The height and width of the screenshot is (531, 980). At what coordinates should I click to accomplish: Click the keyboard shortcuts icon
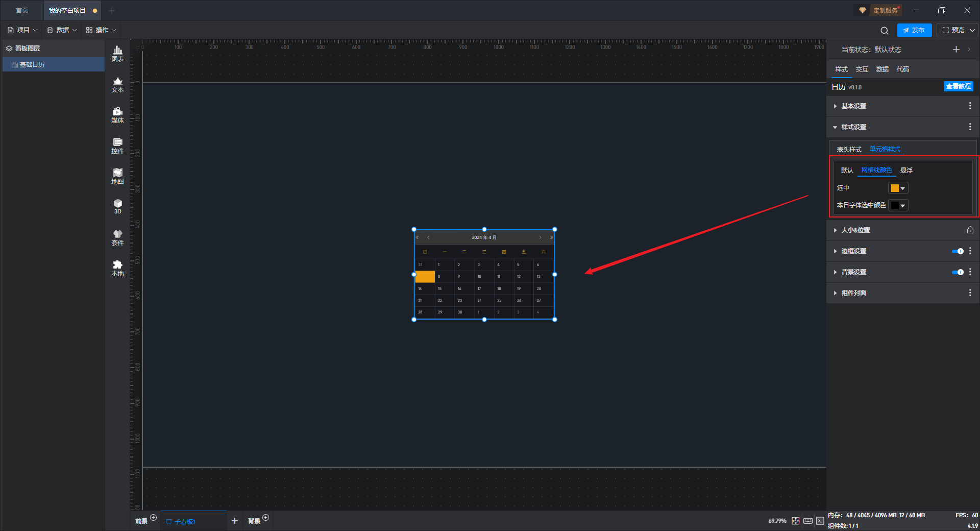coord(808,521)
